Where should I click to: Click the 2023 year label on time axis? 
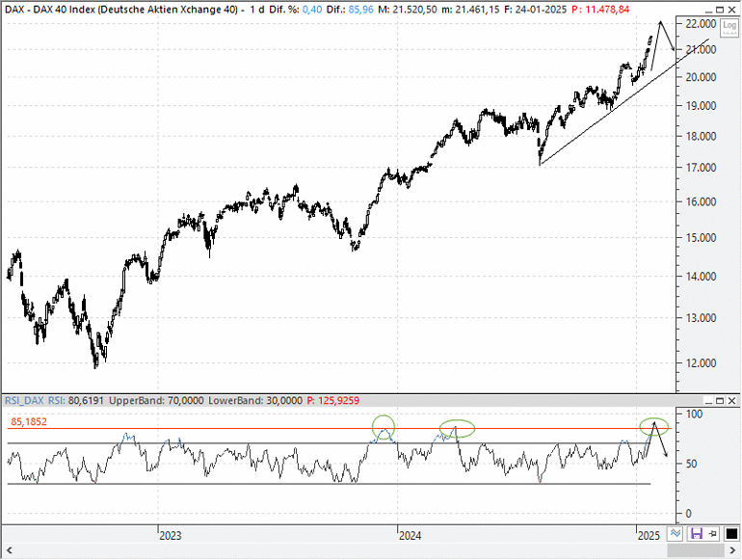pos(171,535)
